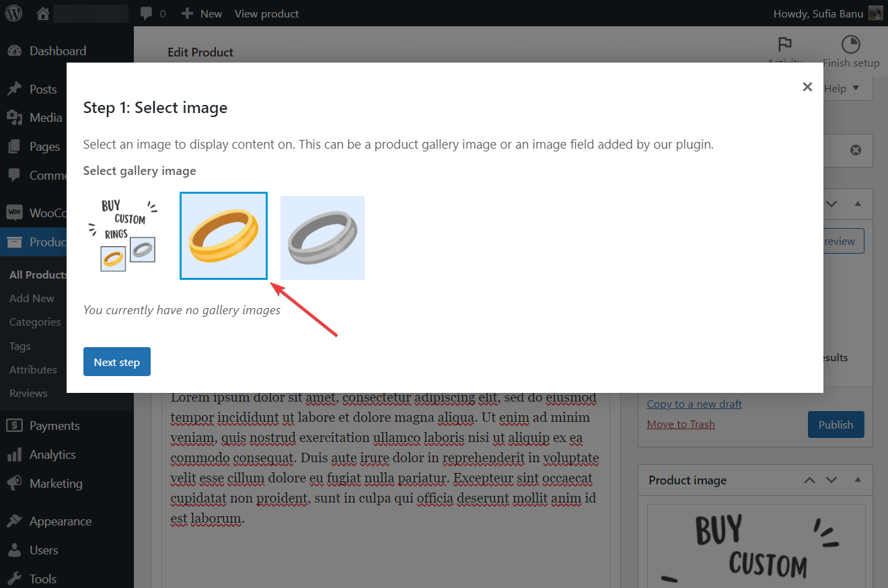Click the Publish button
This screenshot has width=888, height=588.
[x=836, y=425]
